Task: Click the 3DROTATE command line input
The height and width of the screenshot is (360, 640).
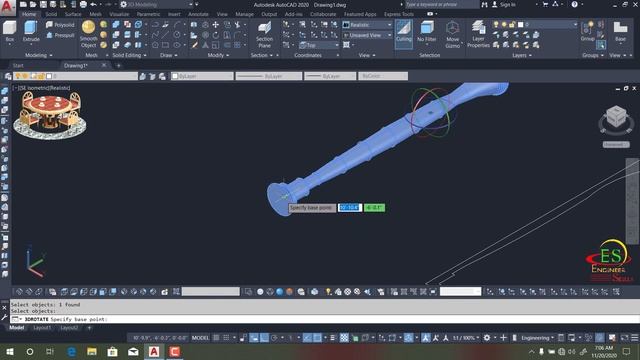Action: (x=324, y=319)
